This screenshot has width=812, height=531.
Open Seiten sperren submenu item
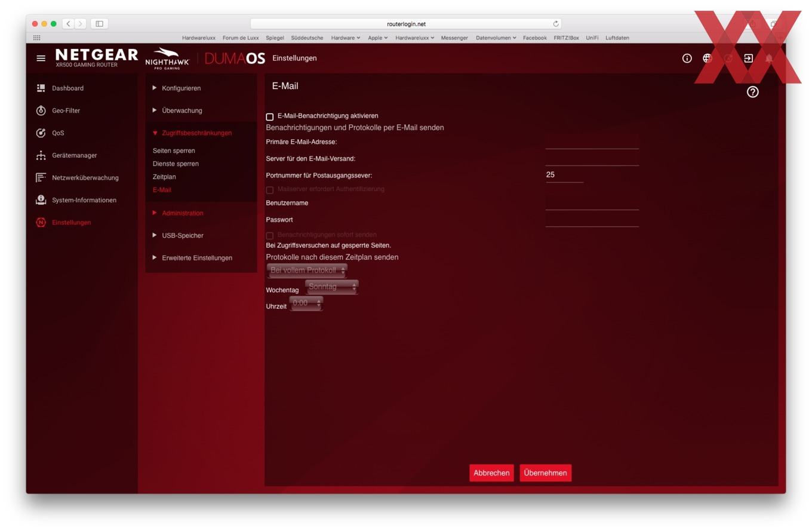point(174,151)
